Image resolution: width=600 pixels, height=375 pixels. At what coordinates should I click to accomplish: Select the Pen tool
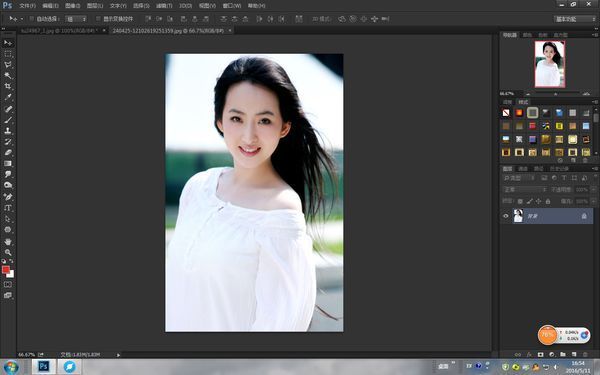[8, 197]
